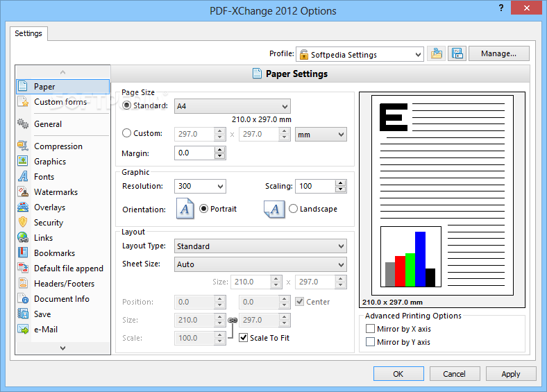This screenshot has height=392, width=547.
Task: Open Document Info settings category
Action: (x=62, y=299)
